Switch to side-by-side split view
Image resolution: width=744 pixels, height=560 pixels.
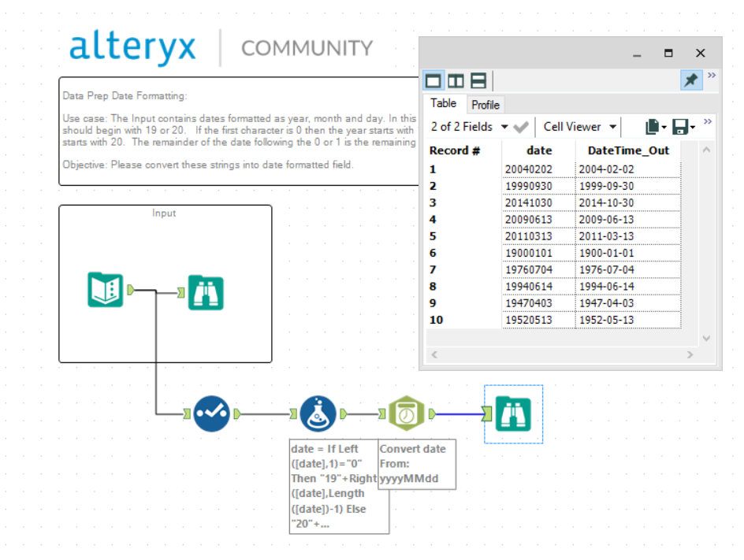coord(456,80)
